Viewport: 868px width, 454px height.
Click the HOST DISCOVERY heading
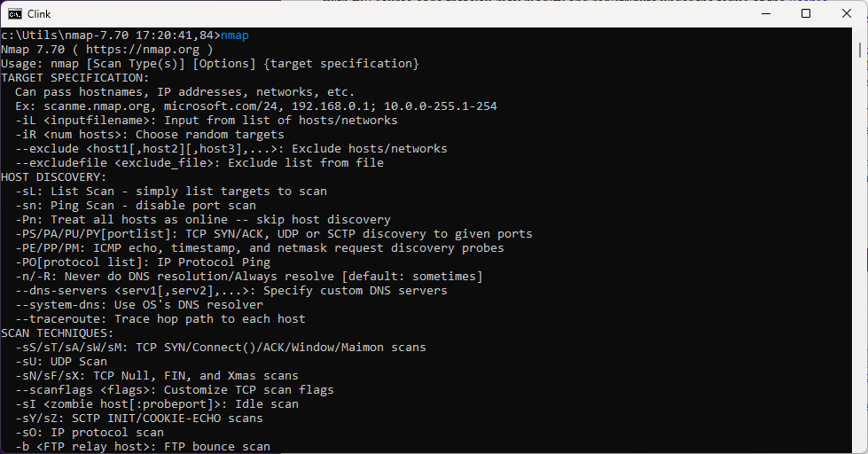click(53, 177)
